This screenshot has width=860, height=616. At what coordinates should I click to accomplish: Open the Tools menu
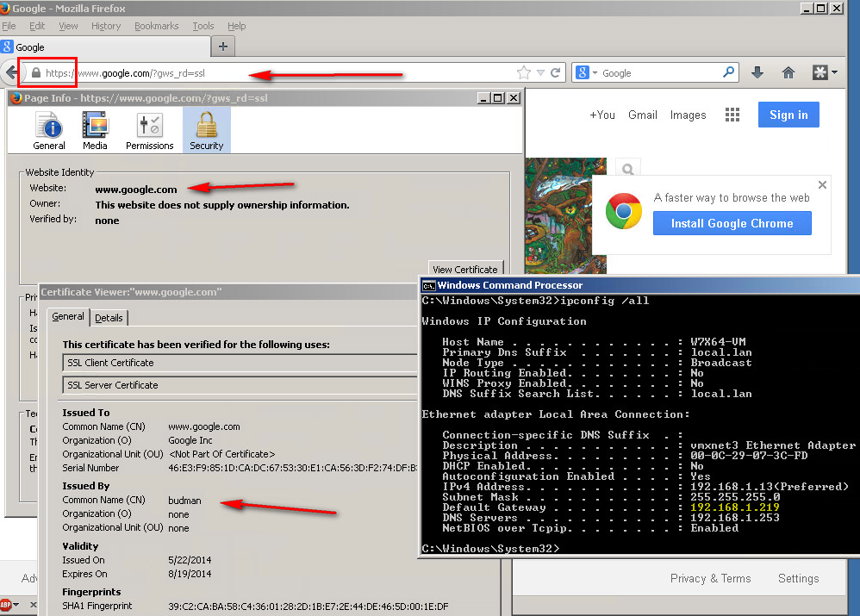pos(203,26)
